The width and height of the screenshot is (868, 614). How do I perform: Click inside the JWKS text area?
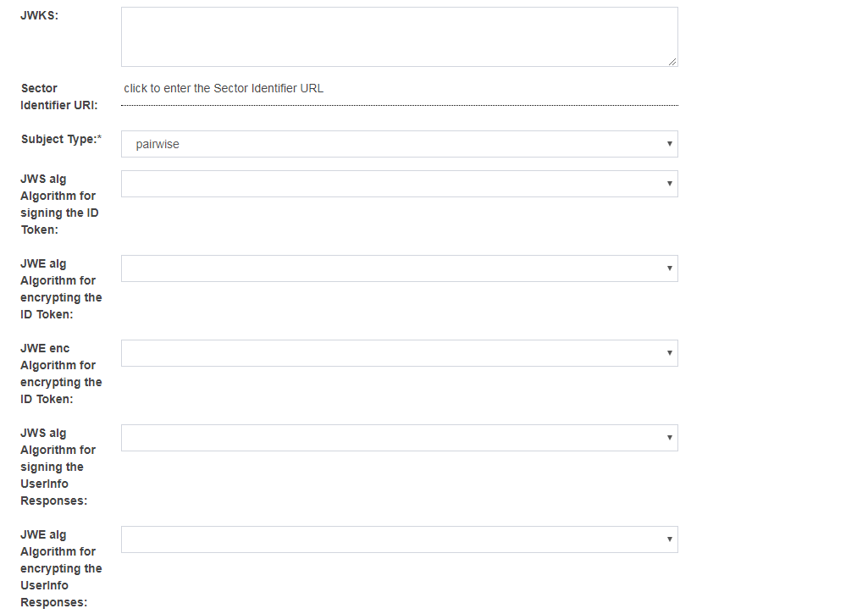pos(398,36)
